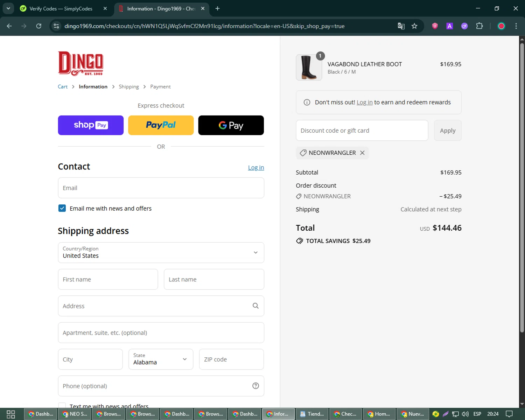The height and width of the screenshot is (420, 525).
Task: Reload the checkout page
Action: pyautogui.click(x=39, y=26)
